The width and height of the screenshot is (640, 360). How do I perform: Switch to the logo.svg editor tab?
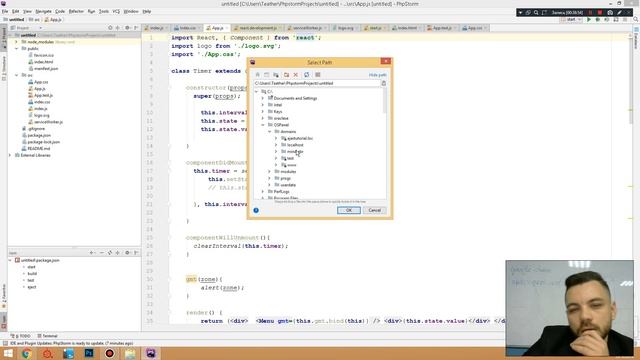tap(344, 28)
